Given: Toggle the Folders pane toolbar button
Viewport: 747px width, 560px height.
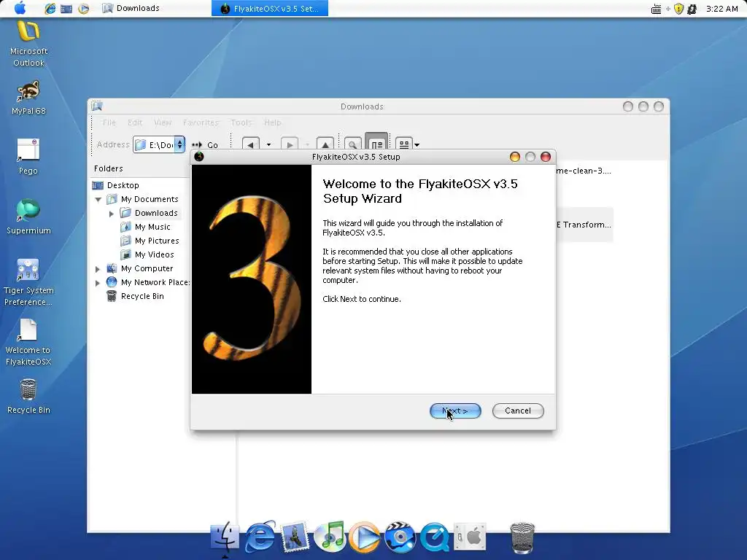Looking at the screenshot, I should point(376,142).
